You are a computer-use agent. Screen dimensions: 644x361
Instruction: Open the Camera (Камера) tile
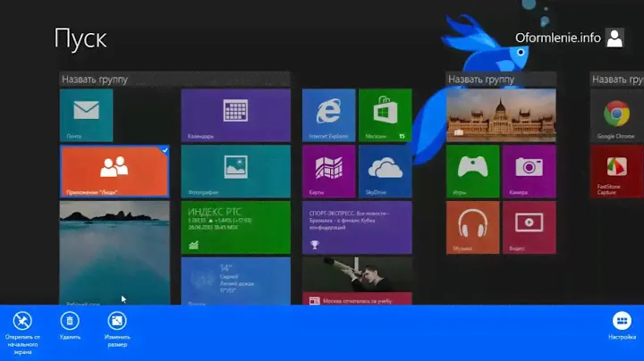[529, 170]
